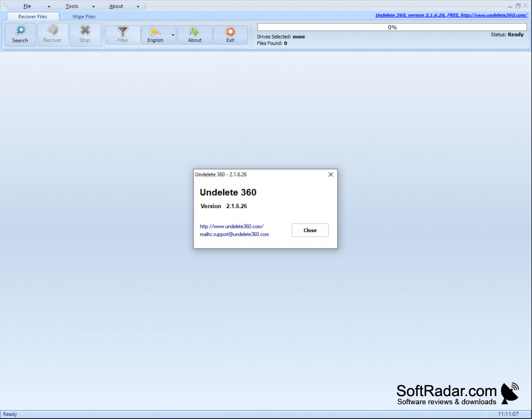The height and width of the screenshot is (419, 532).
Task: Click the Undelete 360 heading in dialog
Action: 228,192
